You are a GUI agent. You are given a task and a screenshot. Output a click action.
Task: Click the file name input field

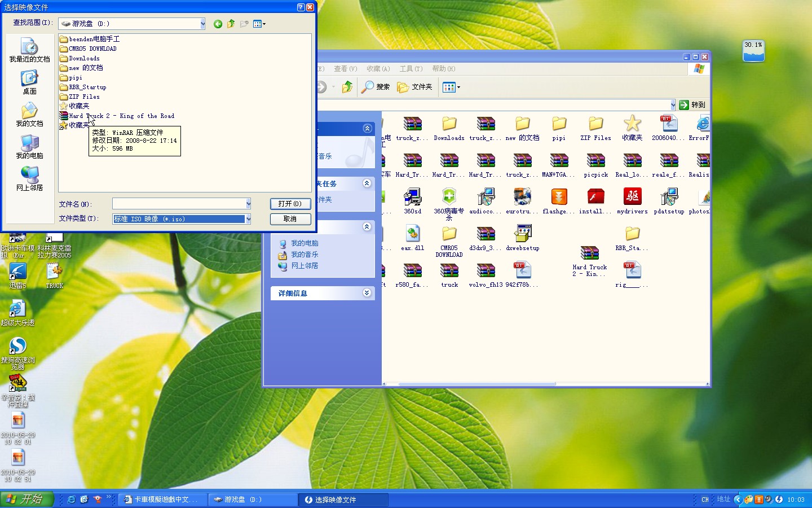(x=179, y=204)
